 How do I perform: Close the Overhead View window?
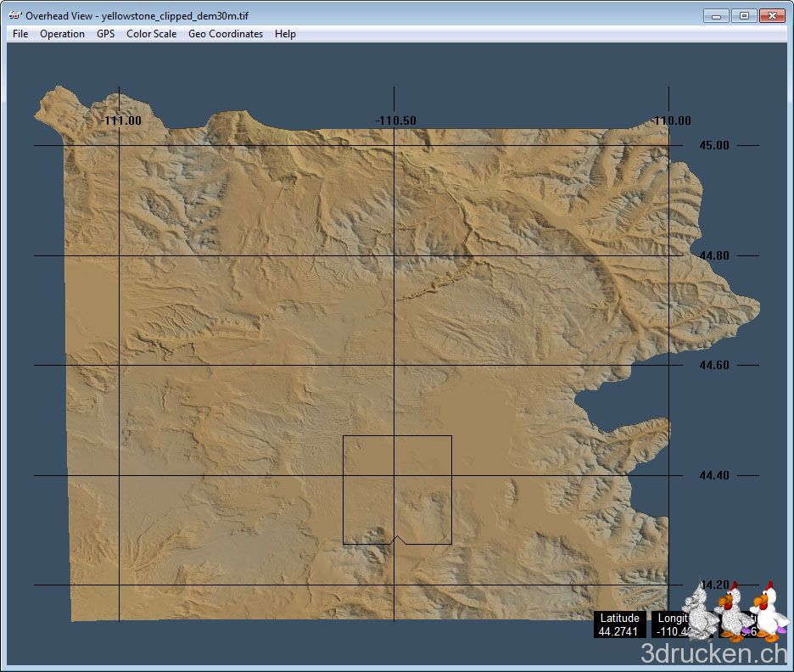[x=771, y=15]
